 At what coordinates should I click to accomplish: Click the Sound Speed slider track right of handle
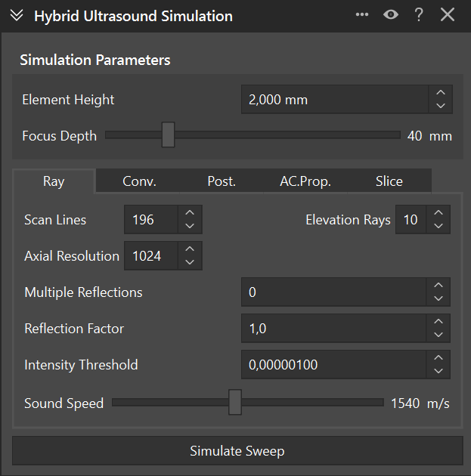(x=313, y=403)
